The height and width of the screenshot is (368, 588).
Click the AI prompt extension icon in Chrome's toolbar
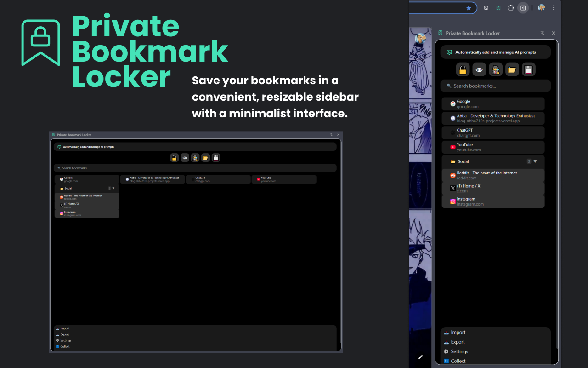pyautogui.click(x=486, y=8)
